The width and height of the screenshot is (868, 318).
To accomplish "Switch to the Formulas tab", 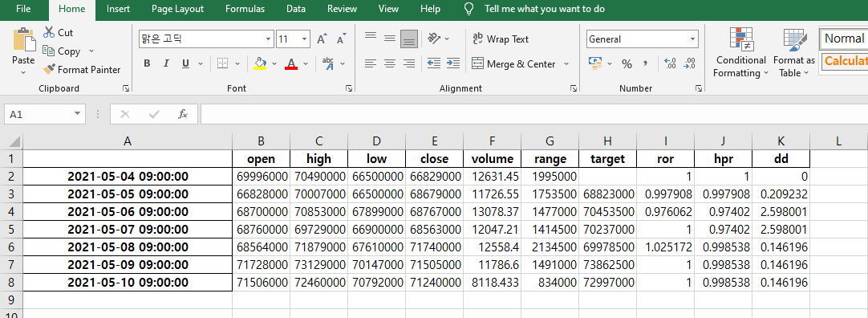I will point(245,9).
